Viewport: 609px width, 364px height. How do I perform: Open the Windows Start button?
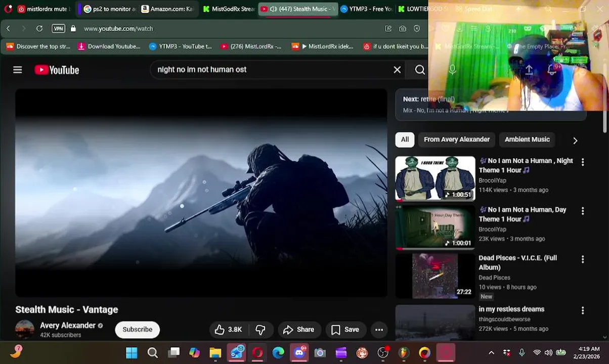[132, 353]
